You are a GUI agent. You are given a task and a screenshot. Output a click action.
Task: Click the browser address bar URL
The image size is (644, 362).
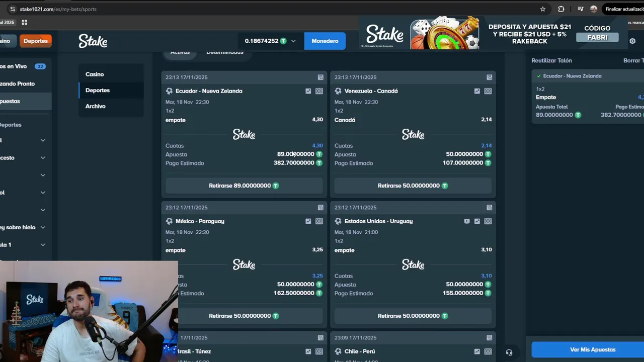click(x=58, y=9)
